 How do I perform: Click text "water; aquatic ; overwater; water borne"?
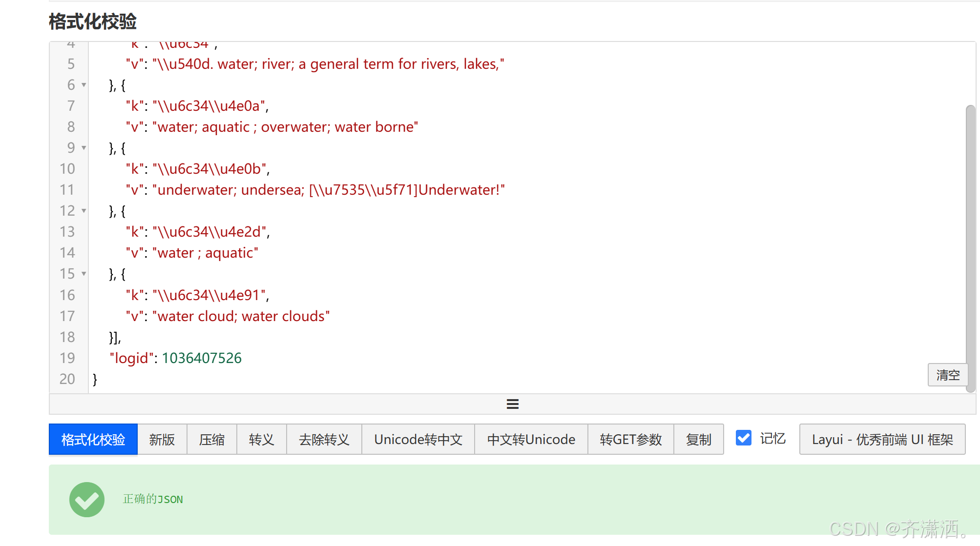tap(285, 127)
